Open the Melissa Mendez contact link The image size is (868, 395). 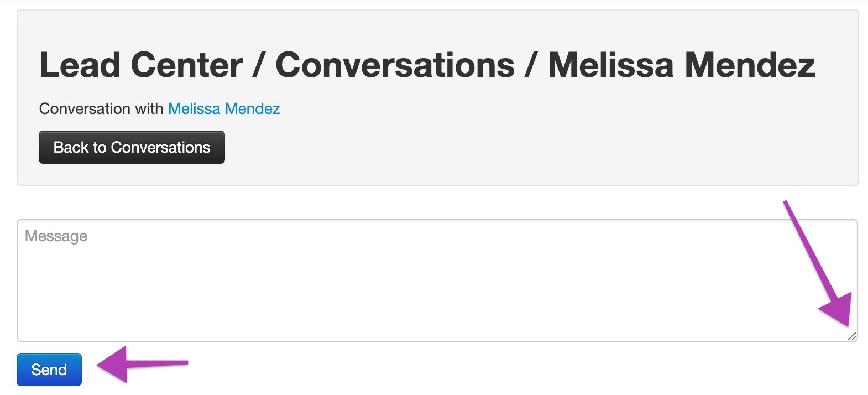point(224,108)
